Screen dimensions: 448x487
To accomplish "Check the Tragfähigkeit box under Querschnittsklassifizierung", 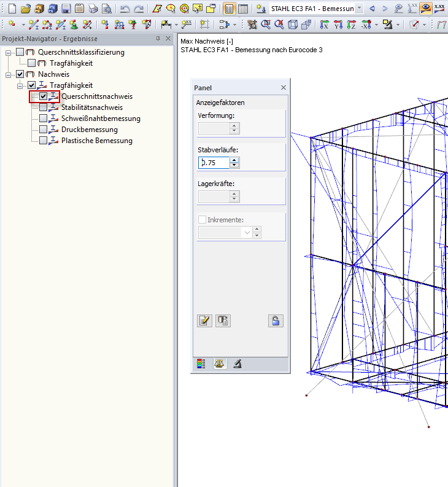I will (x=31, y=63).
